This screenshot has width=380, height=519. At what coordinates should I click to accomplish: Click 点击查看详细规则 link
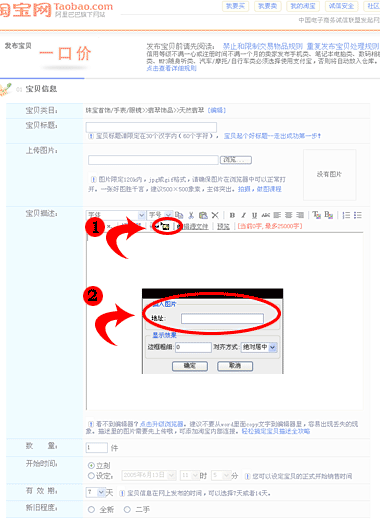[x=171, y=68]
